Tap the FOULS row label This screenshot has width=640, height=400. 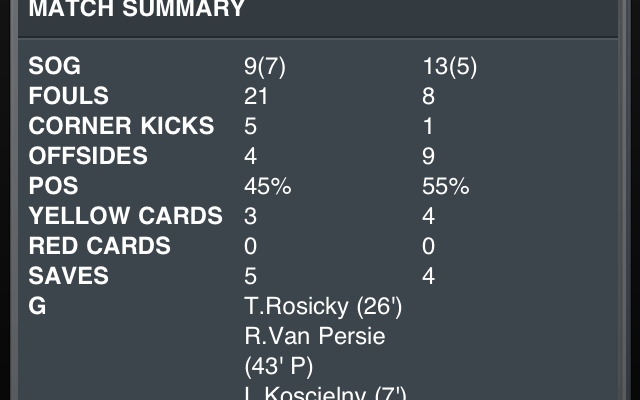69,97
